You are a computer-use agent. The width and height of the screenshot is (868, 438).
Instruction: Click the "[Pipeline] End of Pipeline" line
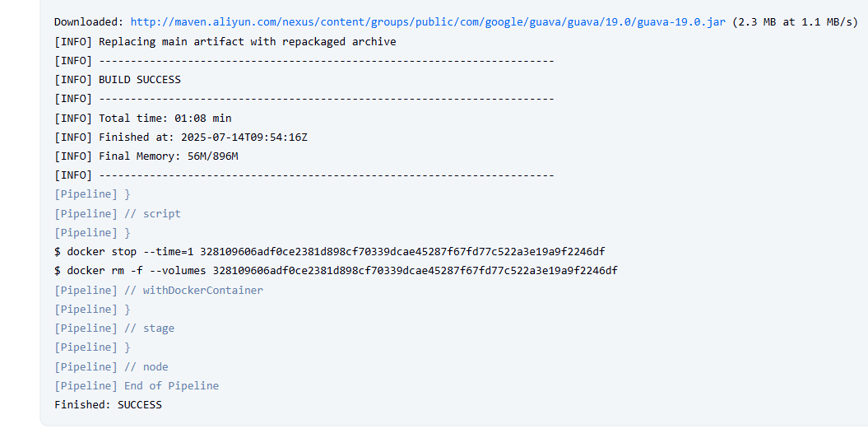pyautogui.click(x=137, y=385)
